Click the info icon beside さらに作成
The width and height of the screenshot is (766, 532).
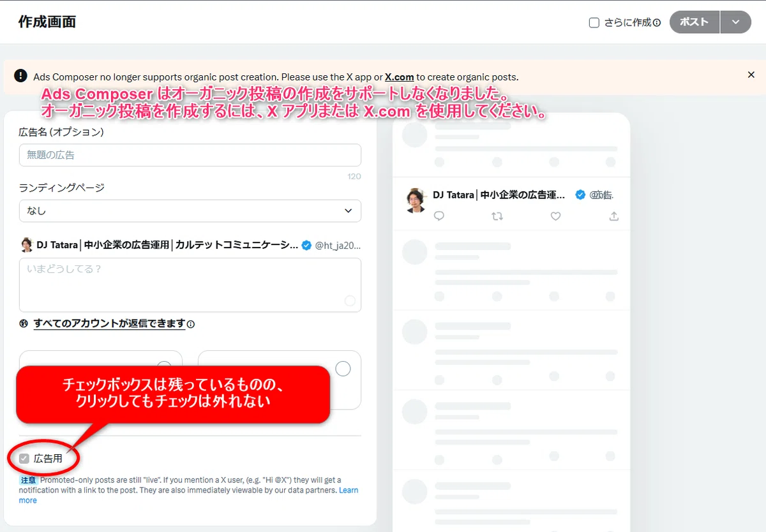pos(657,23)
